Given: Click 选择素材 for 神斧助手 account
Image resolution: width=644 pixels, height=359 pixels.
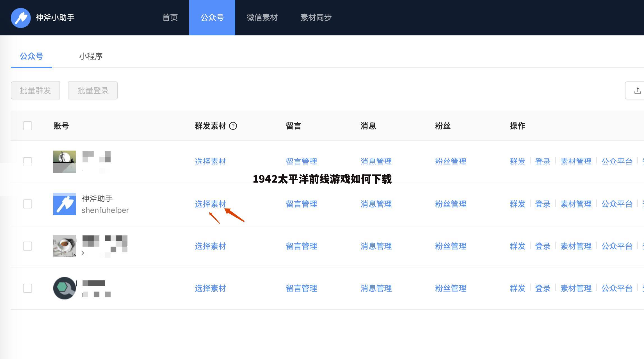Looking at the screenshot, I should [210, 204].
